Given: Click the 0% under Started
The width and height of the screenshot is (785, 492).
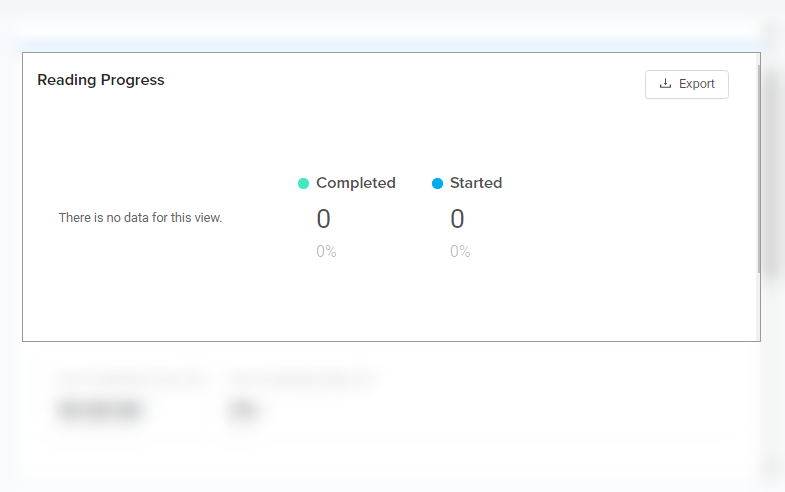Looking at the screenshot, I should [x=460, y=252].
